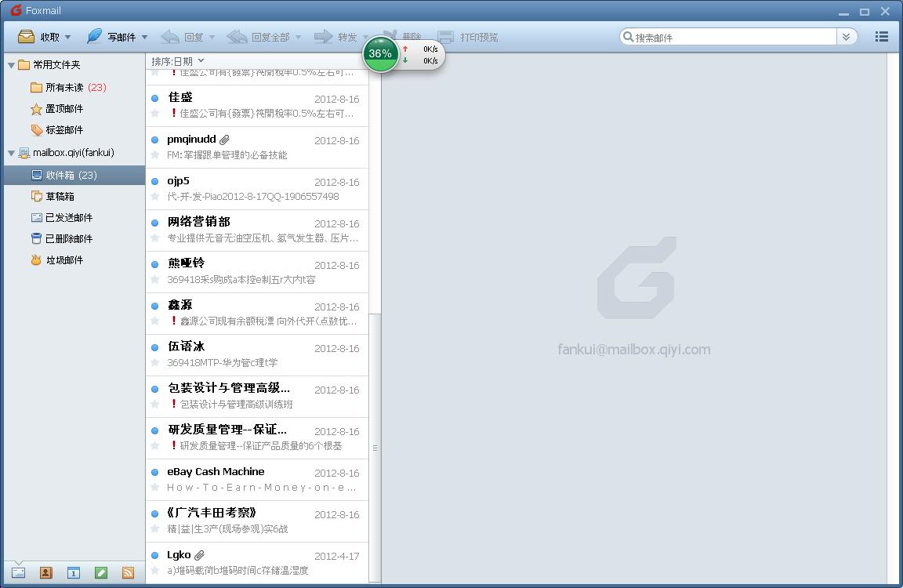Open the 写邮件 dropdown arrow
Screen dimensions: 903x588
point(144,38)
